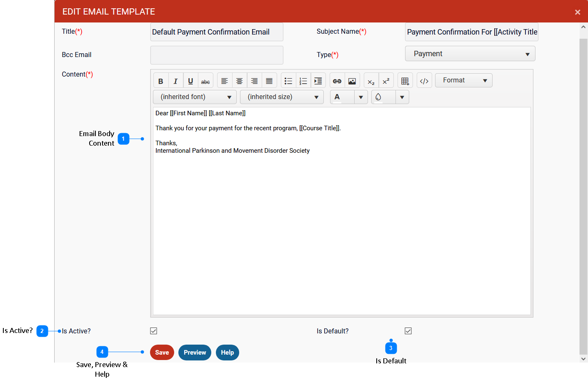Open the inherited font dropdown
Image resolution: width=588 pixels, height=380 pixels.
coord(195,97)
